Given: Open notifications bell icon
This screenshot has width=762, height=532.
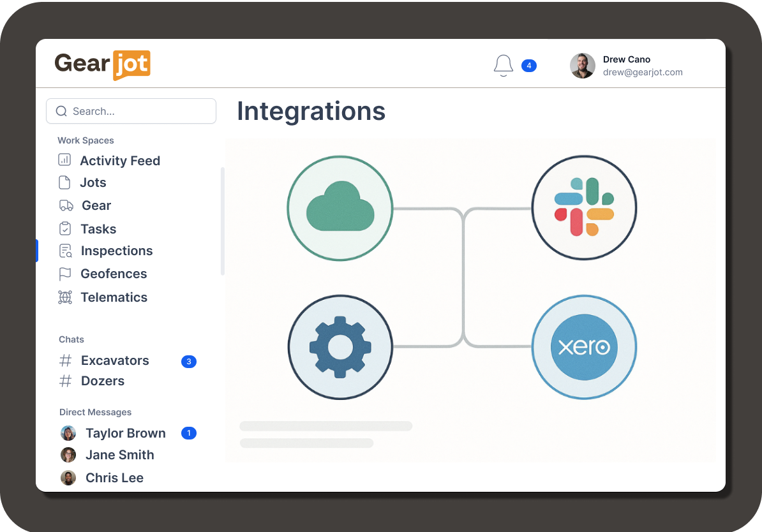Looking at the screenshot, I should point(504,66).
